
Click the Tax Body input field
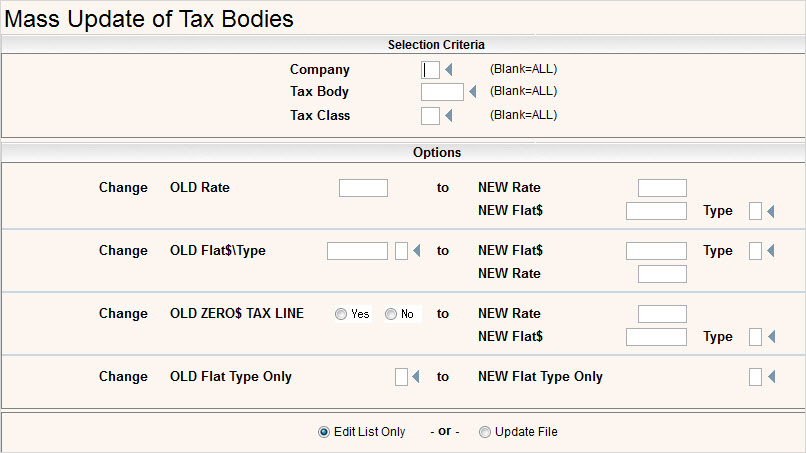pos(442,92)
